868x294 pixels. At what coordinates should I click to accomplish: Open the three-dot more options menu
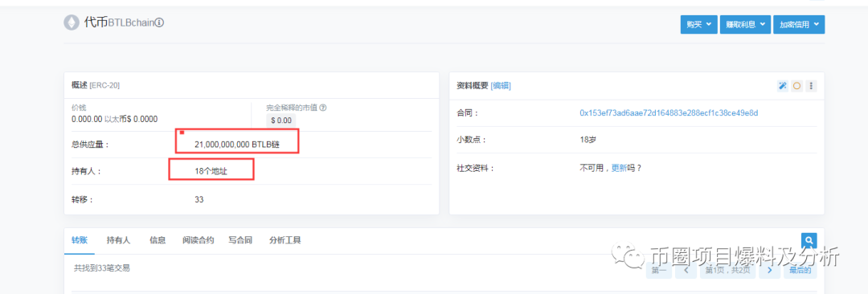click(x=811, y=86)
